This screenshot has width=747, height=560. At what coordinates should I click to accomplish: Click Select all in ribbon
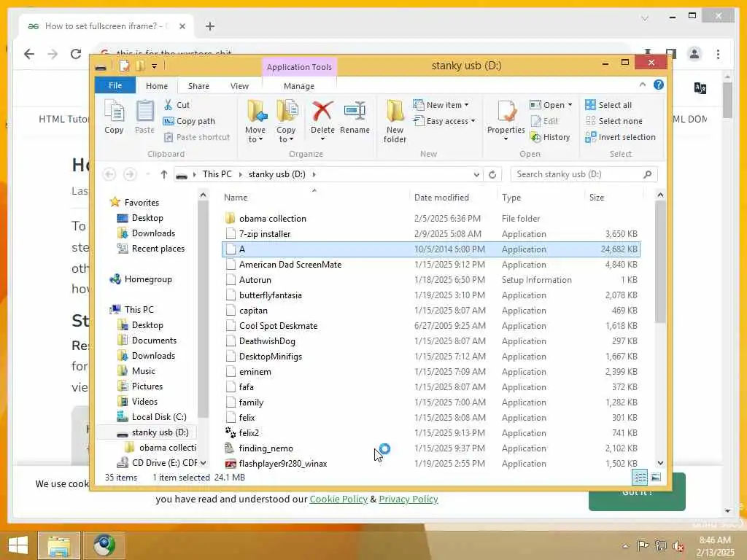(x=609, y=105)
